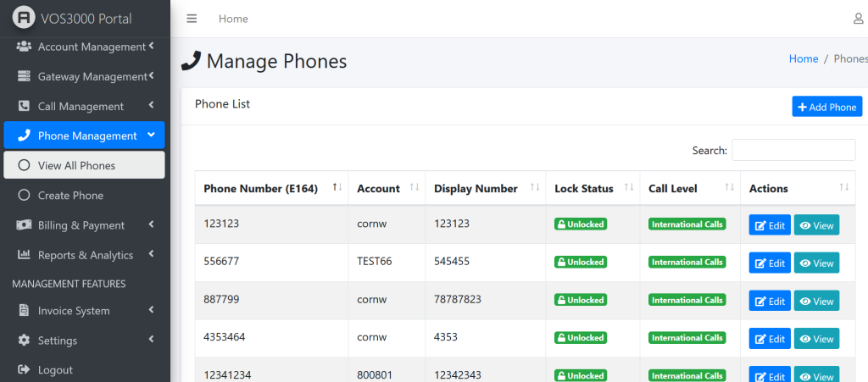This screenshot has height=382, width=868.
Task: Edit phone 4353464
Action: coord(770,338)
